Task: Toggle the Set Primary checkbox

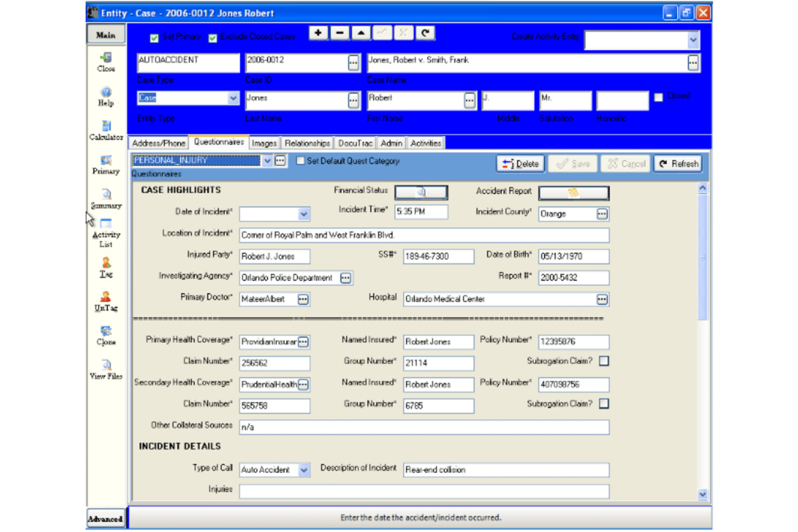Action: tap(154, 38)
